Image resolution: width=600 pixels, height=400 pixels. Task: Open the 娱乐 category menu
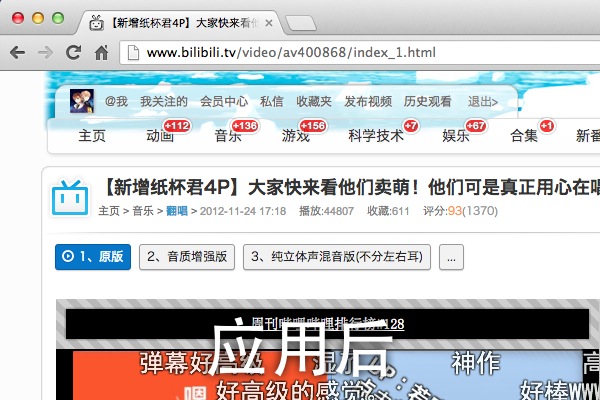pyautogui.click(x=456, y=136)
